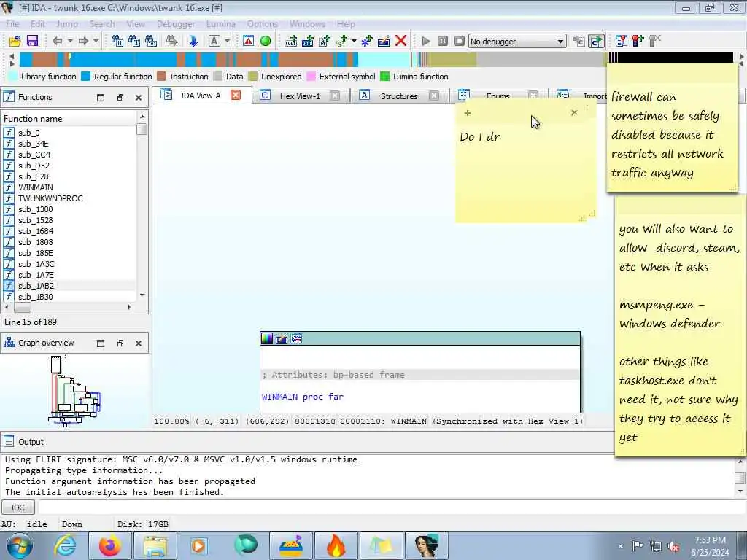The image size is (747, 560).
Task: Click the red and green plus icon near toolbar end
Action: pos(638,41)
